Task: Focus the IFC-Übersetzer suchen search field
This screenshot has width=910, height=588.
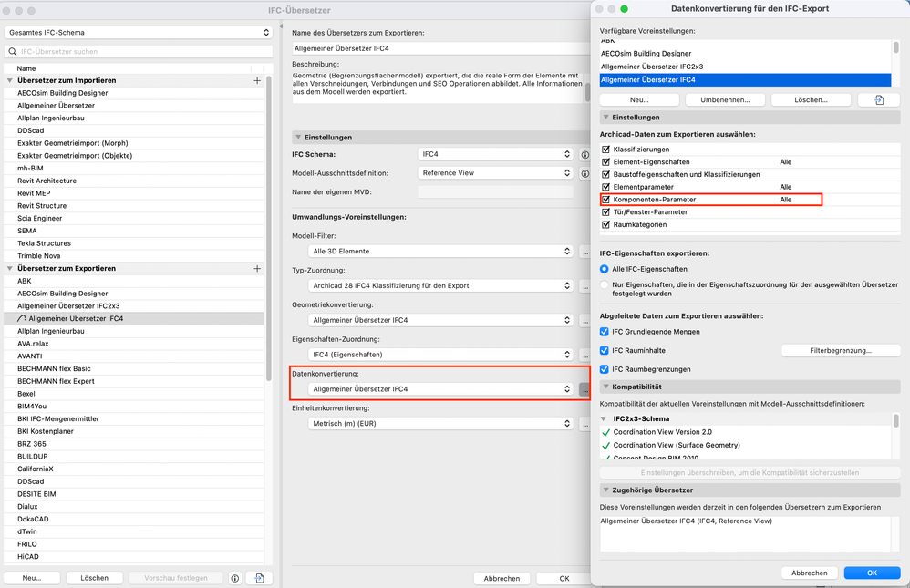Action: point(139,52)
